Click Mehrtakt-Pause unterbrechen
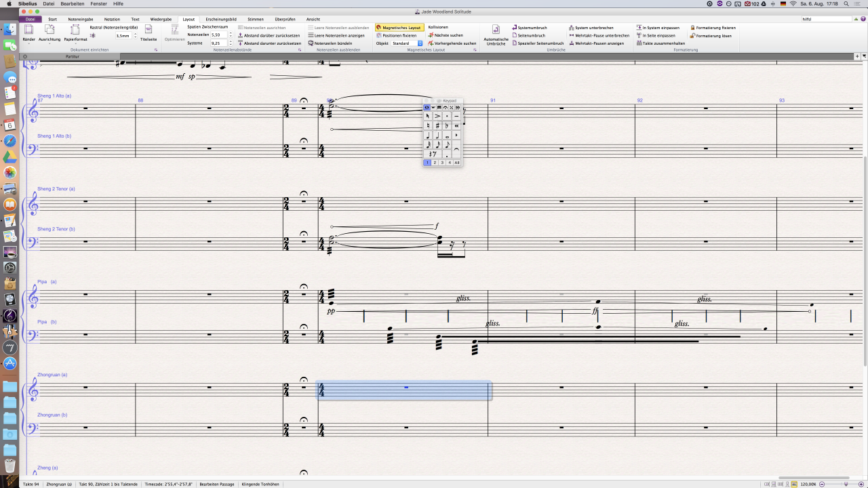 pyautogui.click(x=599, y=35)
